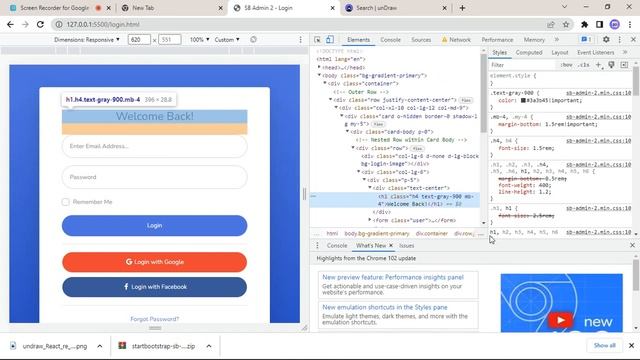Screen dimensions: 640x360
Task: Toggle the :hov element state
Action: click(566, 65)
